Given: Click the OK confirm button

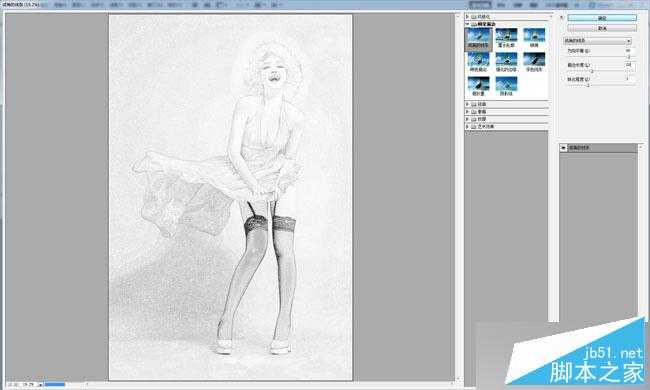Looking at the screenshot, I should click(x=602, y=18).
